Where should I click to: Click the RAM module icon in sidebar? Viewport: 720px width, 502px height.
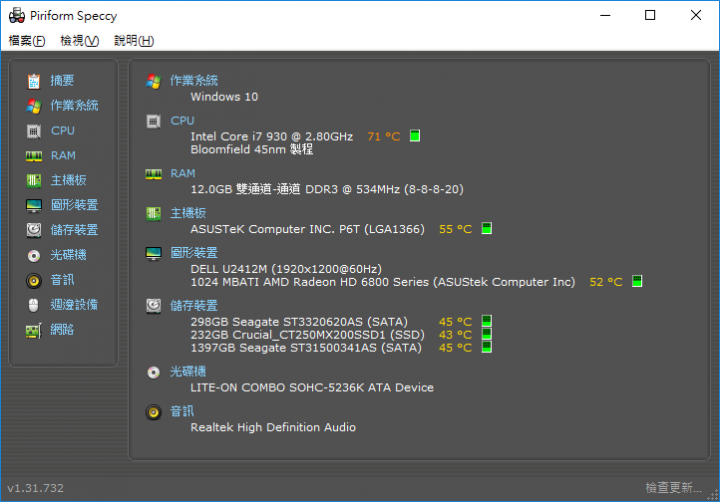pos(34,156)
